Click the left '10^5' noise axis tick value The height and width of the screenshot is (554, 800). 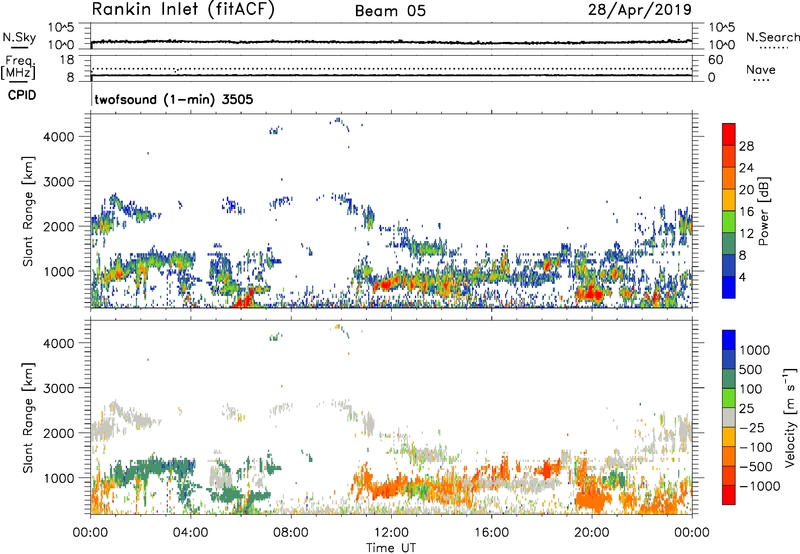62,28
